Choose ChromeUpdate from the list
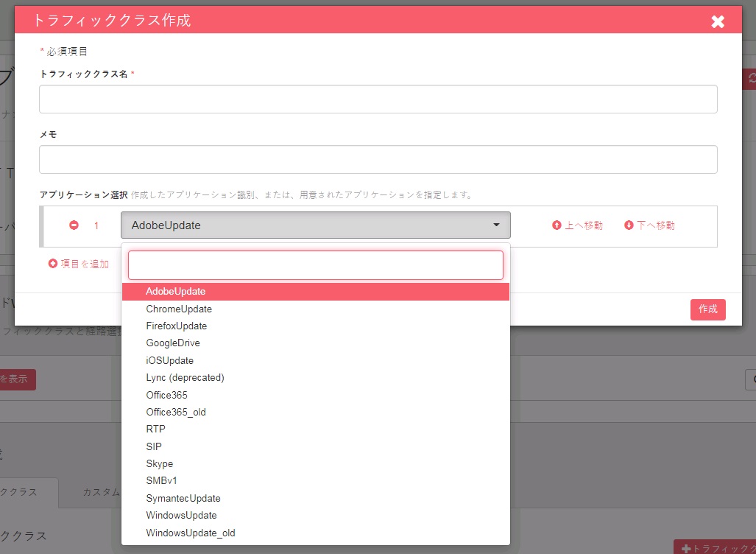Viewport: 756px width, 554px height. click(x=315, y=309)
